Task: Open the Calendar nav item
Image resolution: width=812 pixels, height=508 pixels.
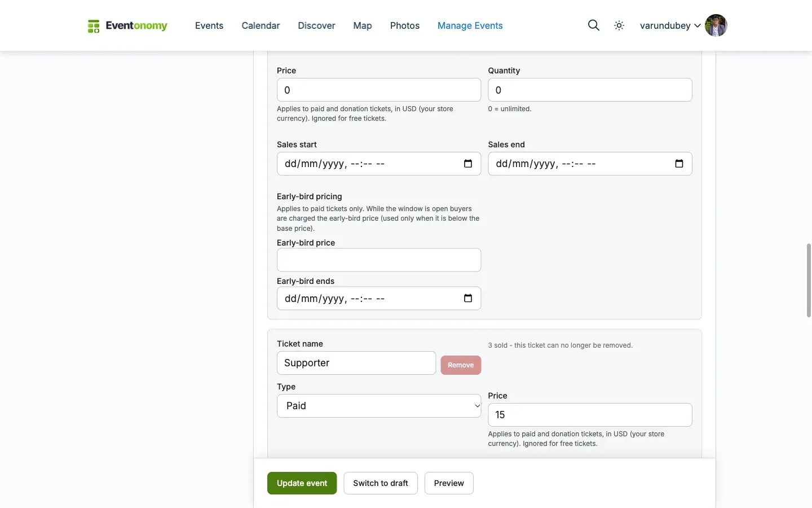Action: click(261, 25)
